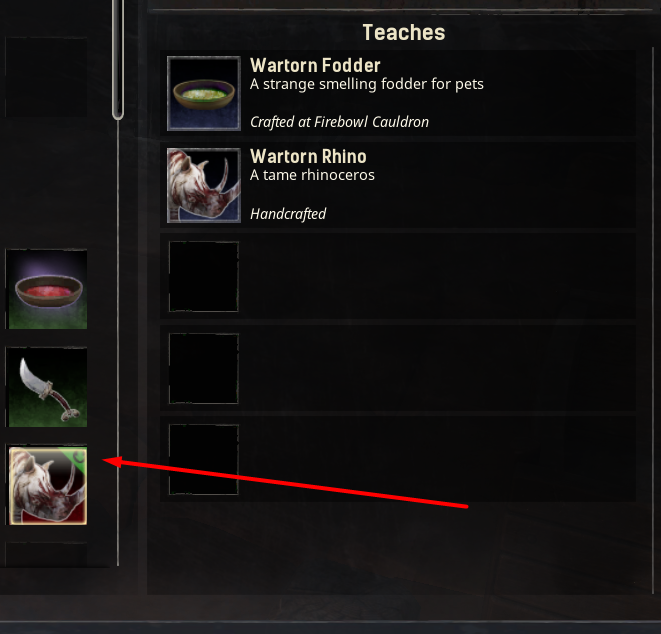This screenshot has width=661, height=634.
Task: Click 'A strange smelling fodder for pets' description
Action: point(367,84)
